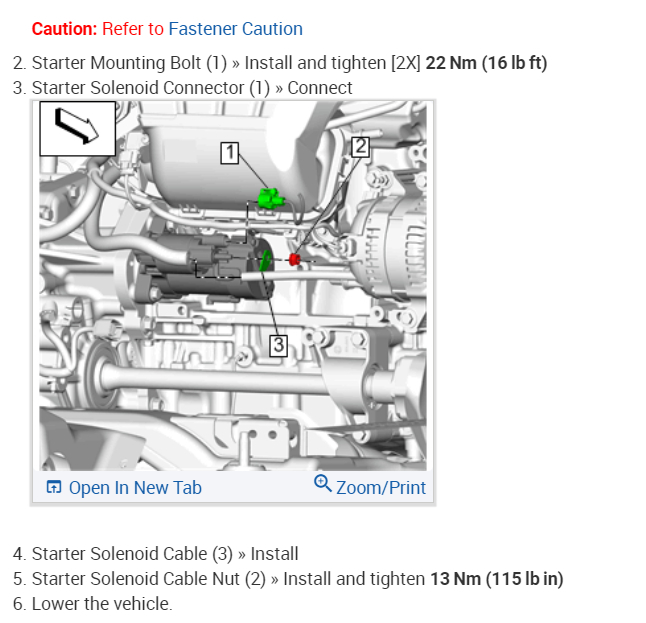
Task: Click the Zoom/Print link
Action: click(x=381, y=488)
